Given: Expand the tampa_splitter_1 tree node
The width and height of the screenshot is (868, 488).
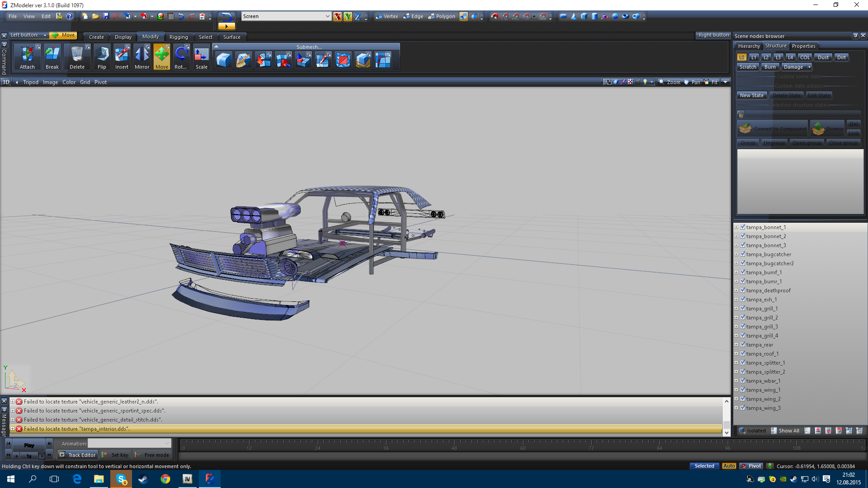Looking at the screenshot, I should [x=736, y=363].
